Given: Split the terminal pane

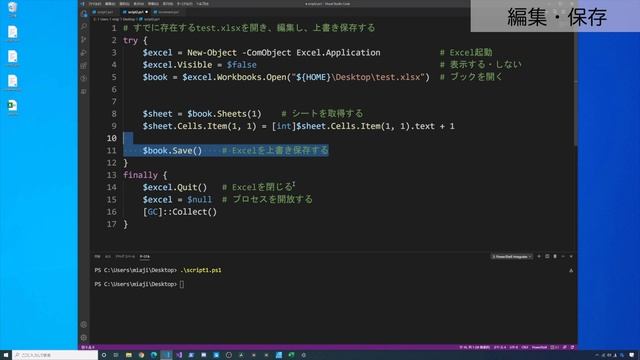Looking at the screenshot, I should 547,256.
